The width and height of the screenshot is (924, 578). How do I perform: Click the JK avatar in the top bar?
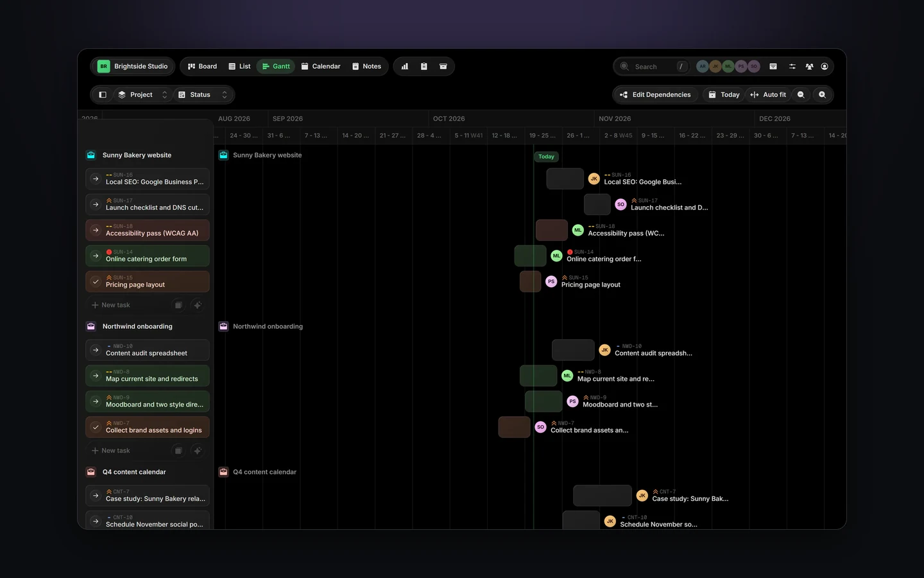click(715, 66)
